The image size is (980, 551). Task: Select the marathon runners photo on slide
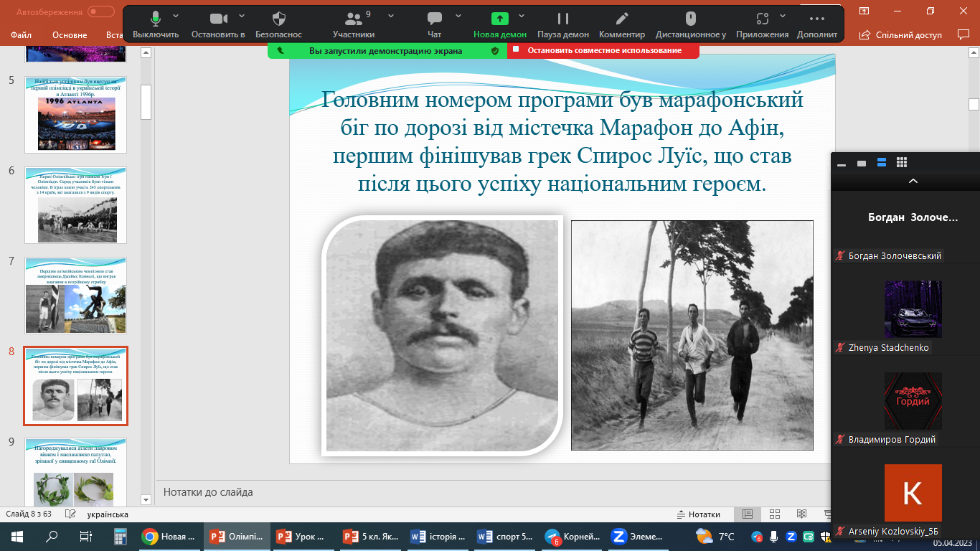(692, 335)
